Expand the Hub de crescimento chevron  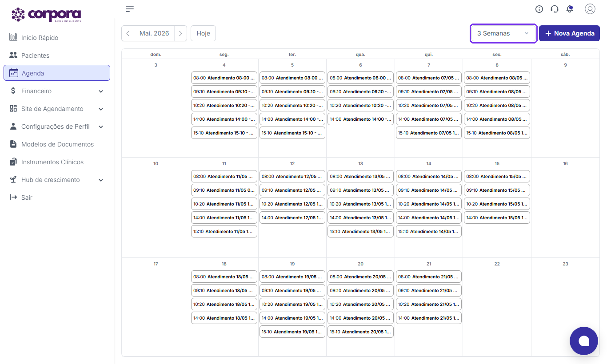[101, 180]
